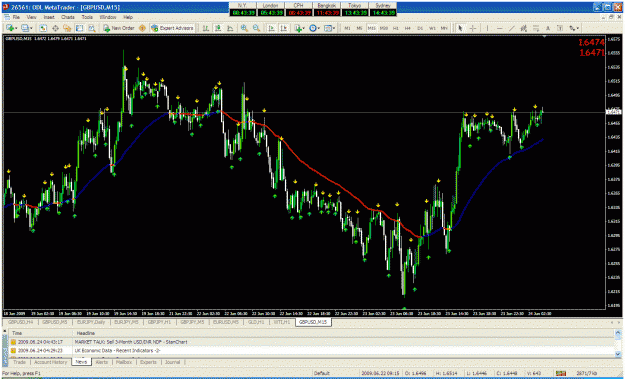This screenshot has width=625, height=379.
Task: Open the Mailbox terminal tab
Action: pos(124,362)
